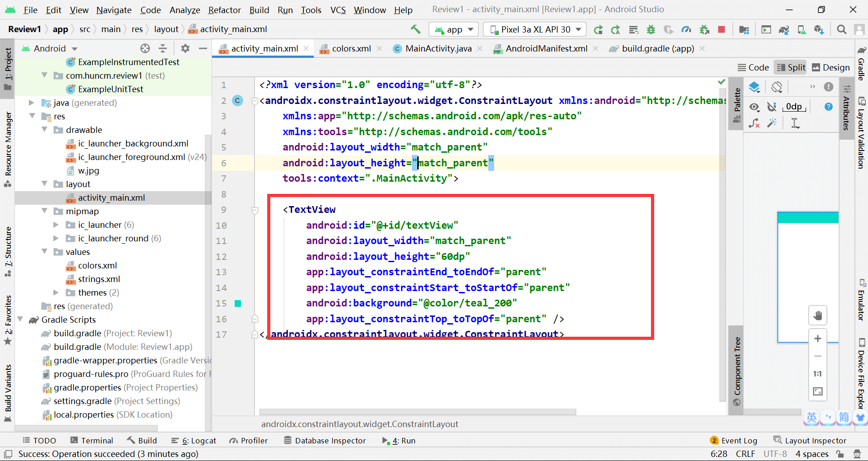Switch to the colors.xml editor tab
The image size is (868, 461).
coord(351,48)
